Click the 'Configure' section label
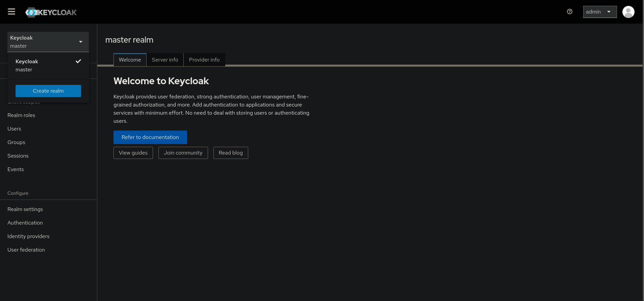The height and width of the screenshot is (301, 644). (x=18, y=193)
